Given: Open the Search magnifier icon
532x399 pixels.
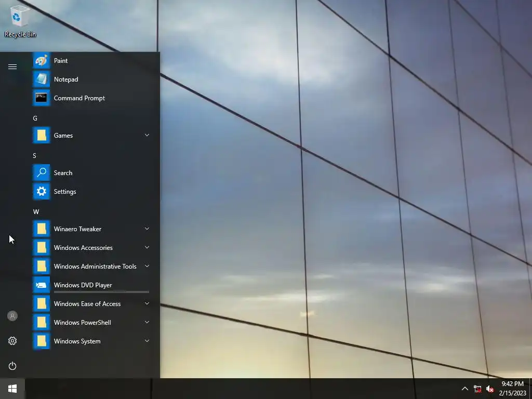Looking at the screenshot, I should pos(42,172).
